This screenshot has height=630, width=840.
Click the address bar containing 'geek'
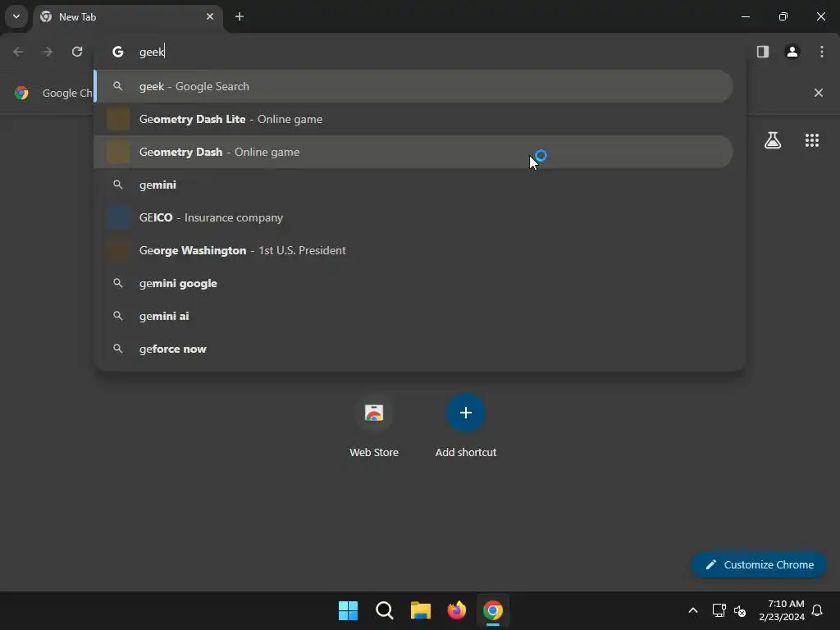click(x=420, y=52)
